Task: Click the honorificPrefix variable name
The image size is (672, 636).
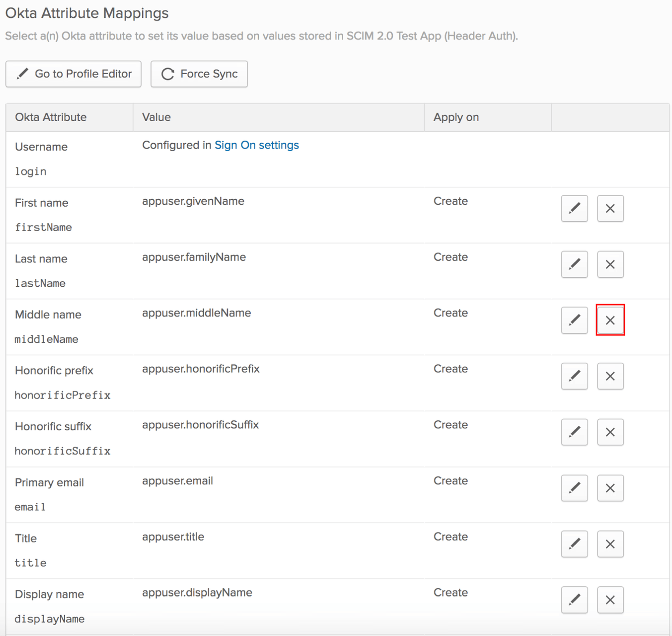Action: pos(63,396)
